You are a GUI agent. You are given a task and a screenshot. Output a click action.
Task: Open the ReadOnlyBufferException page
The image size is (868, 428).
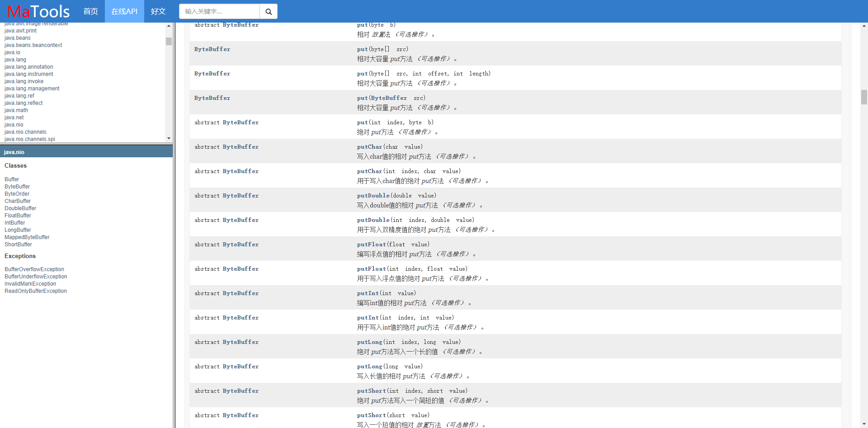[35, 291]
